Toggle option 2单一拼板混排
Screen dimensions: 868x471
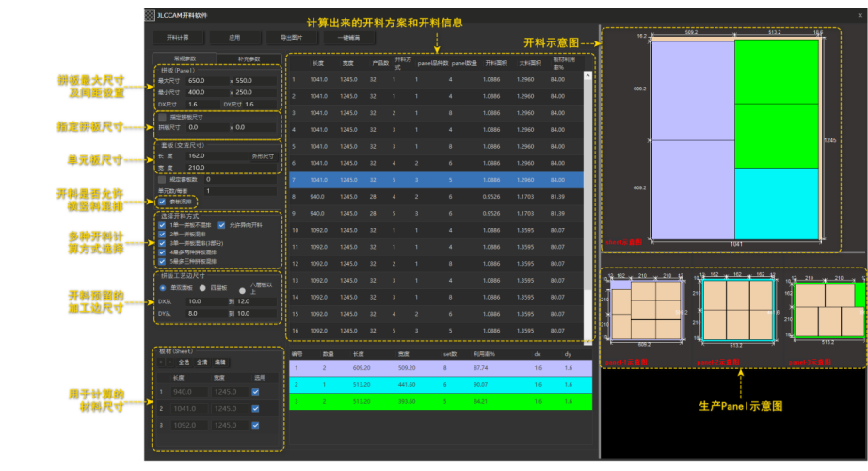point(162,235)
